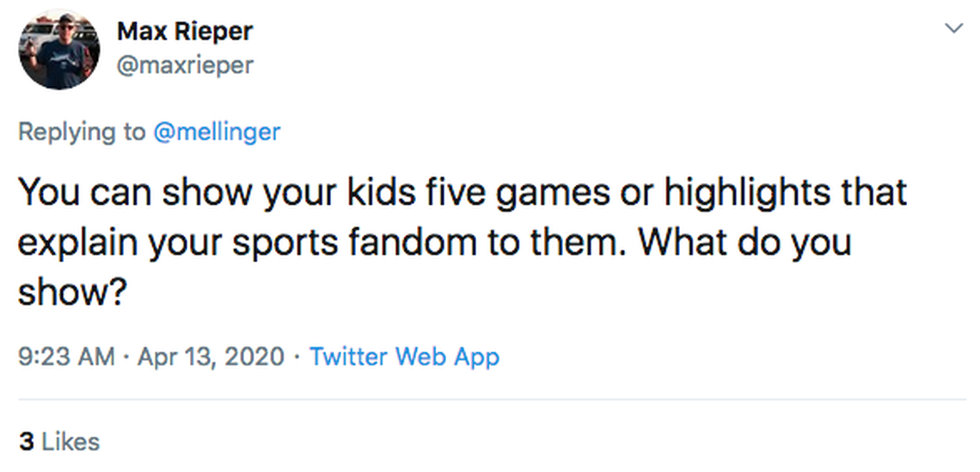The image size is (980, 472).
Task: Open the @mellinger mention link
Action: pyautogui.click(x=217, y=132)
